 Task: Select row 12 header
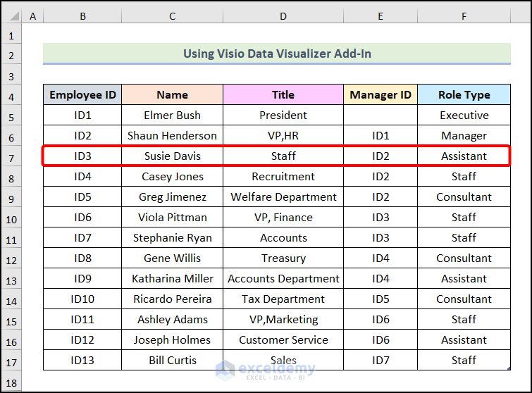[11, 258]
